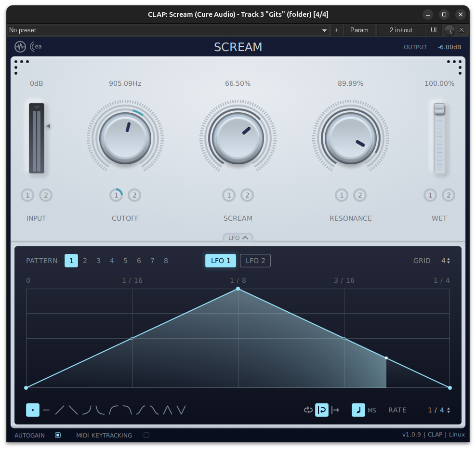This screenshot has height=450, width=476.
Task: Select pattern 3
Action: point(98,261)
